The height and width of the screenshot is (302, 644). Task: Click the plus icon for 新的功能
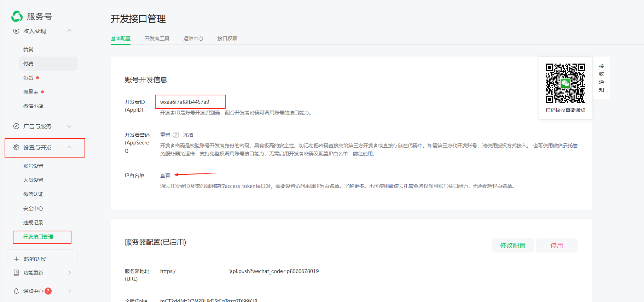pos(17,259)
